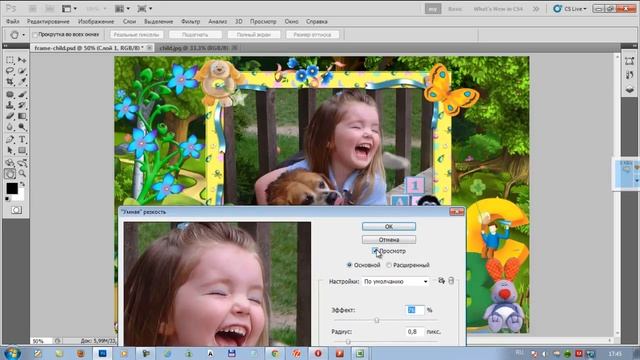640x360 pixels.
Task: Toggle Quick Mask mode
Action: click(x=16, y=210)
